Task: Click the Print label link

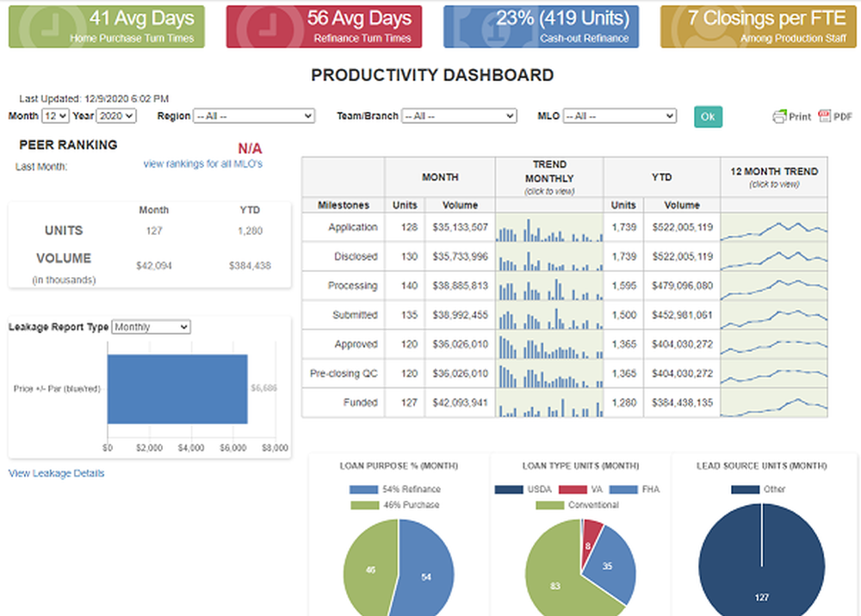Action: [800, 116]
